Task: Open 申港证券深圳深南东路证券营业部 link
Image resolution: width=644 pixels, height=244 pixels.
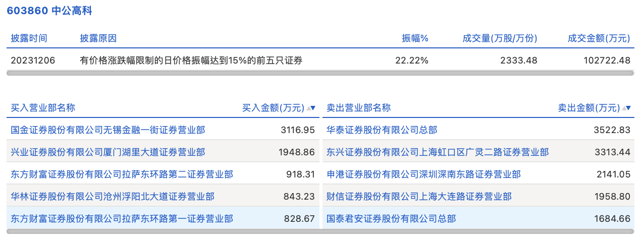Action: pyautogui.click(x=423, y=174)
